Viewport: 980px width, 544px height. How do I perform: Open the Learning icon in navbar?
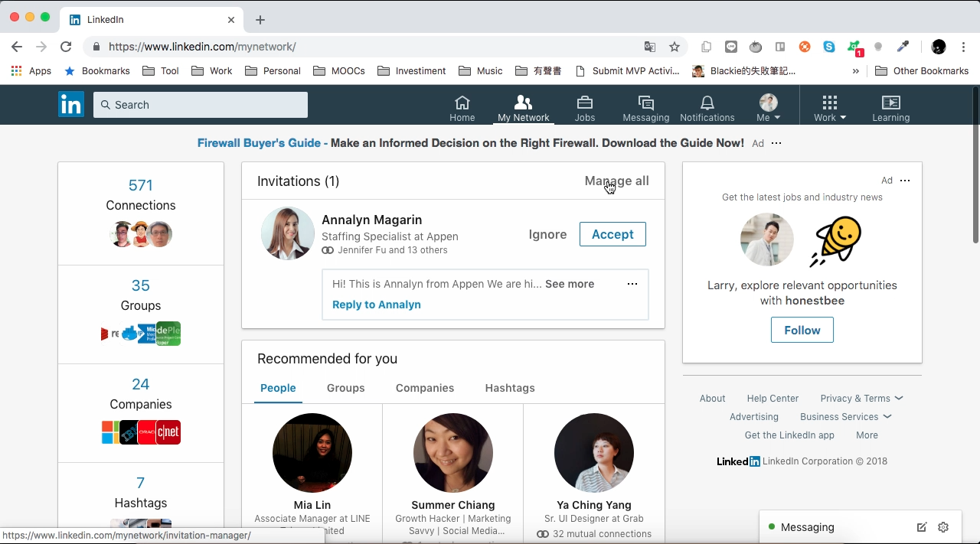point(890,102)
